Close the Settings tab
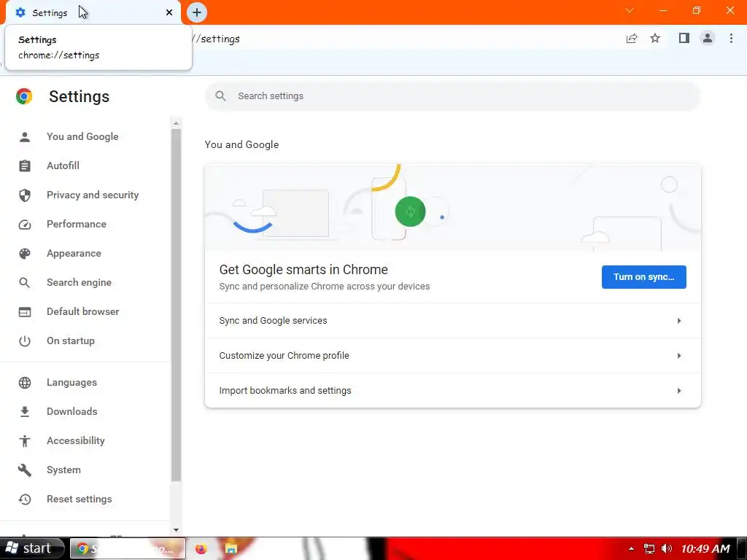 (x=169, y=12)
